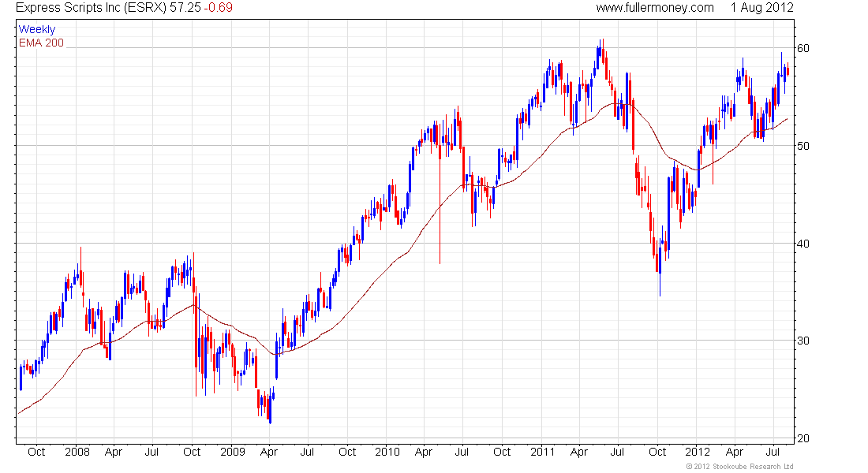The width and height of the screenshot is (868, 473).
Task: Click the 2008 year label on time axis
Action: [77, 452]
